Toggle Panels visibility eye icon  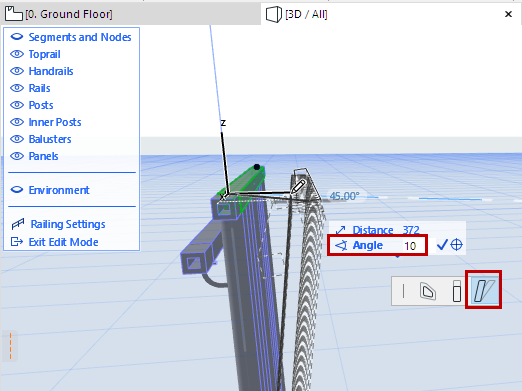pyautogui.click(x=17, y=156)
